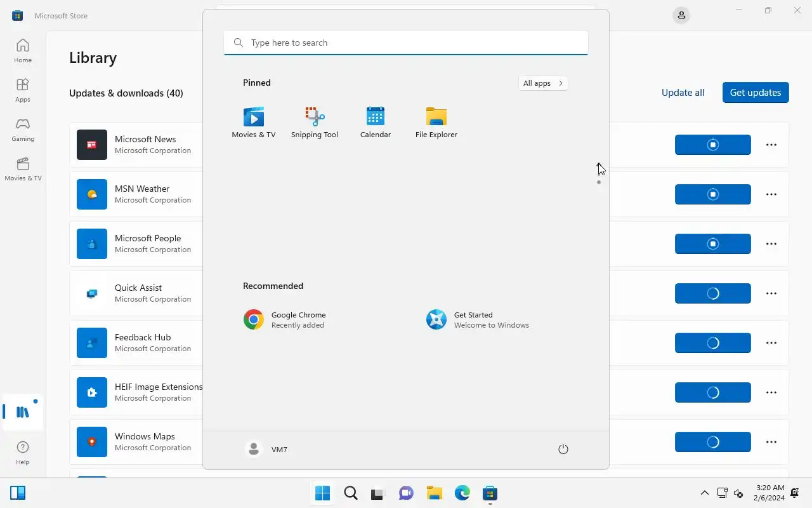Open more options for HEIF Image Extensions

point(771,392)
